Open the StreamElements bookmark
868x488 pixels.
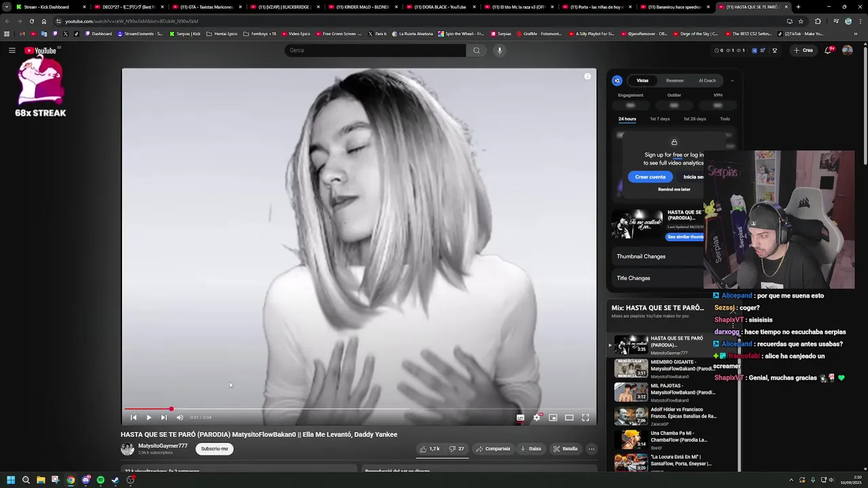(x=141, y=33)
